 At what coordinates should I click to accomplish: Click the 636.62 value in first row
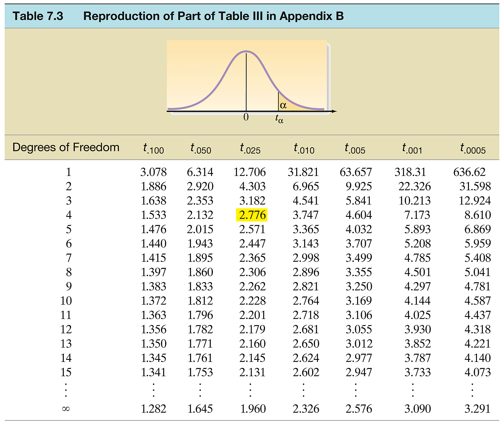point(469,172)
